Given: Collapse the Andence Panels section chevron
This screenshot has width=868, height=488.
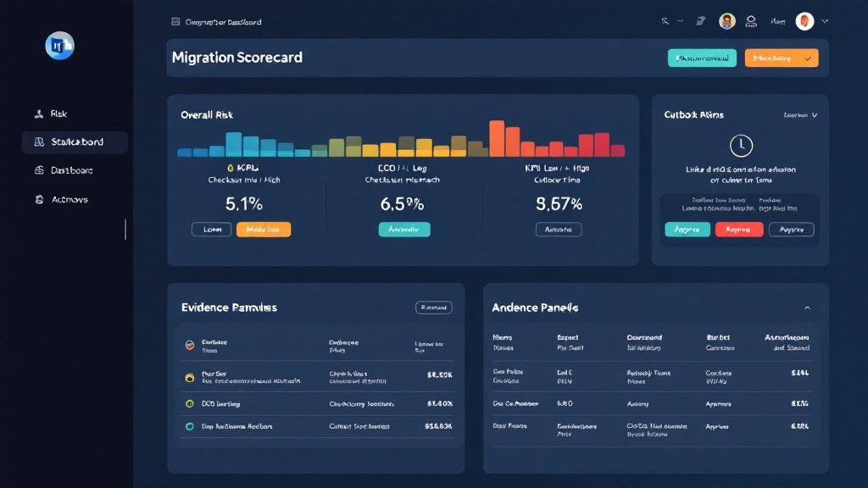Looking at the screenshot, I should point(807,308).
